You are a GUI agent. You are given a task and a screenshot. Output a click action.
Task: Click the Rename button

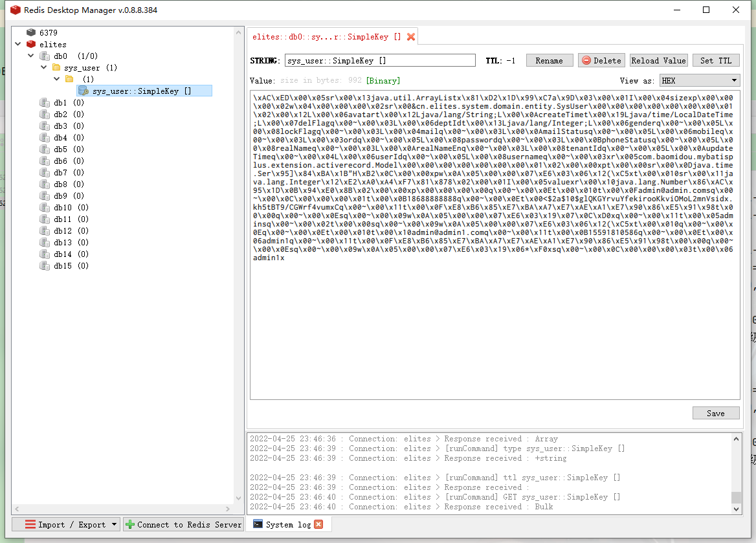[549, 60]
